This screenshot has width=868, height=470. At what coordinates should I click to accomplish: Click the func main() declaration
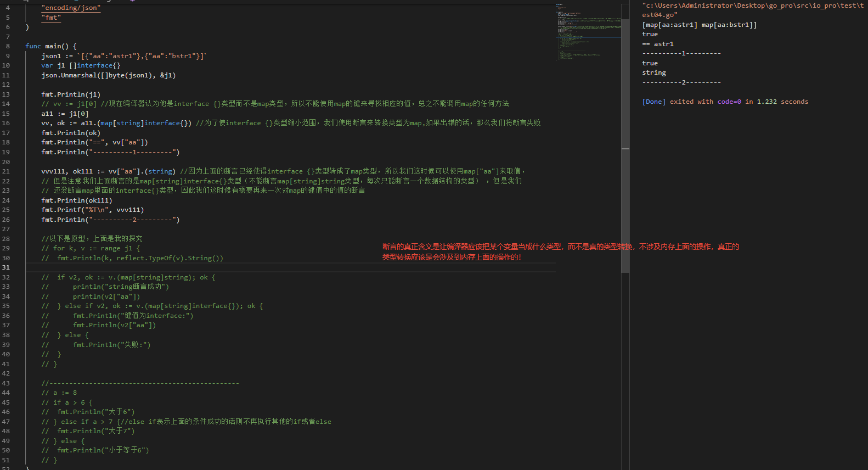[x=51, y=46]
